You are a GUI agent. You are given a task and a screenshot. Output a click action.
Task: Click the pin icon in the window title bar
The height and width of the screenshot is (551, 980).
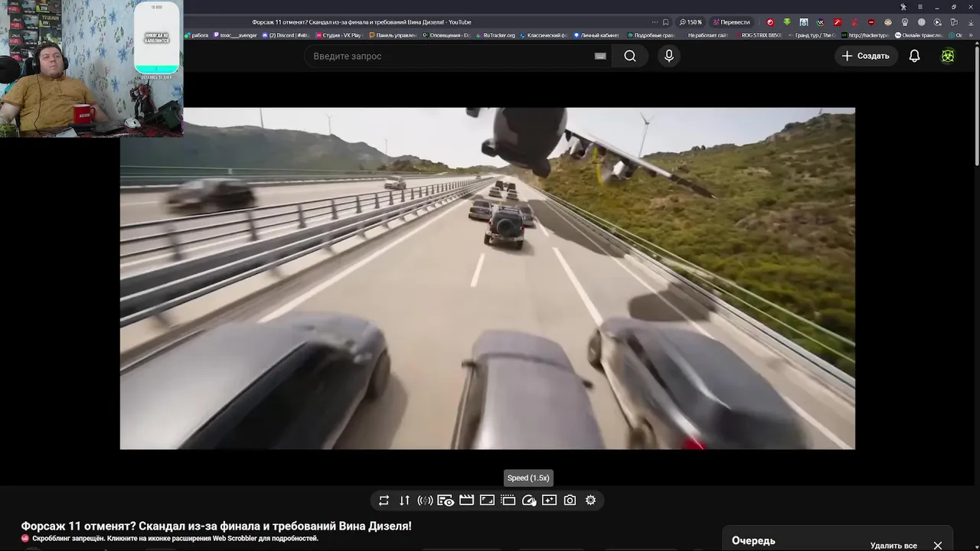click(x=903, y=7)
